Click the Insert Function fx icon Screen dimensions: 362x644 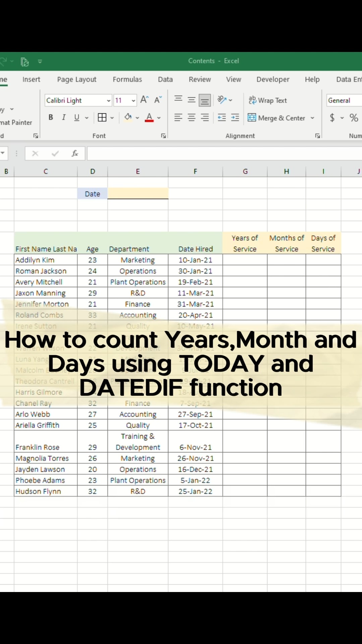tap(75, 154)
